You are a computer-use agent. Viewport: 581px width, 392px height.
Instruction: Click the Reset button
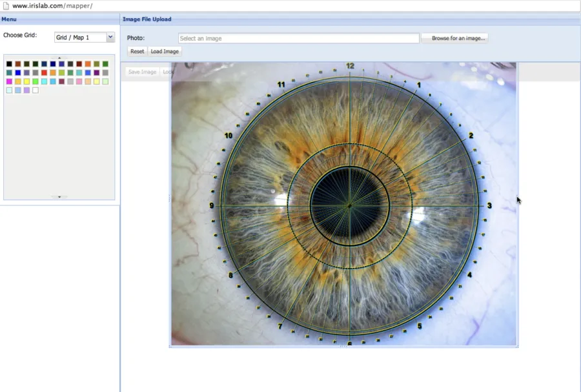click(x=137, y=52)
